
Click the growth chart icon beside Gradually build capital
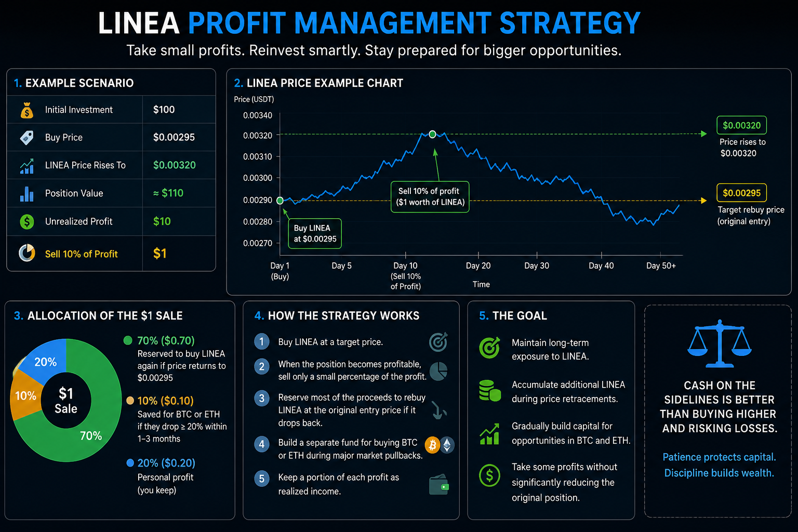(x=489, y=434)
